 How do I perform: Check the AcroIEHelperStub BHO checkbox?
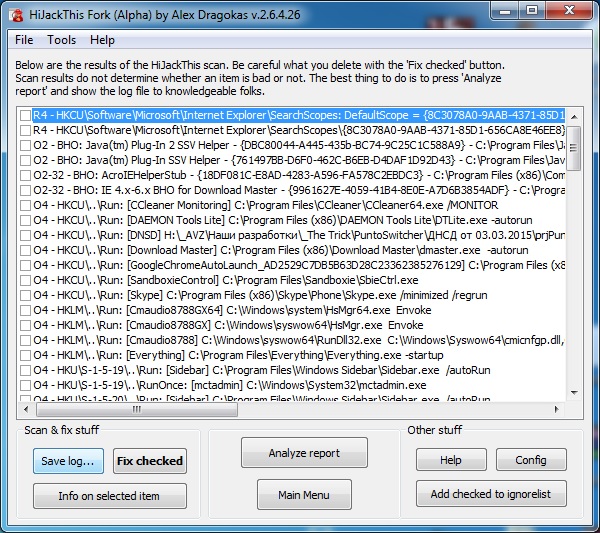(25, 175)
